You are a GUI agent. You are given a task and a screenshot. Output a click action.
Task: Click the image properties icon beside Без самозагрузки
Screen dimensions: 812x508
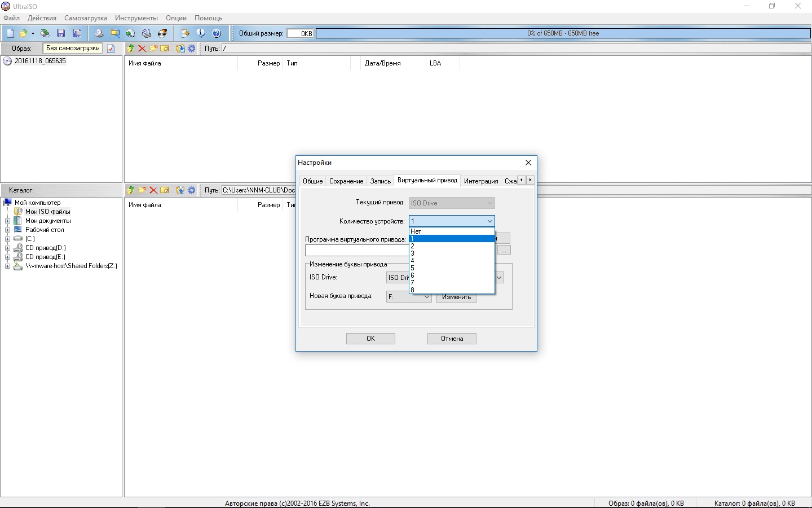111,49
